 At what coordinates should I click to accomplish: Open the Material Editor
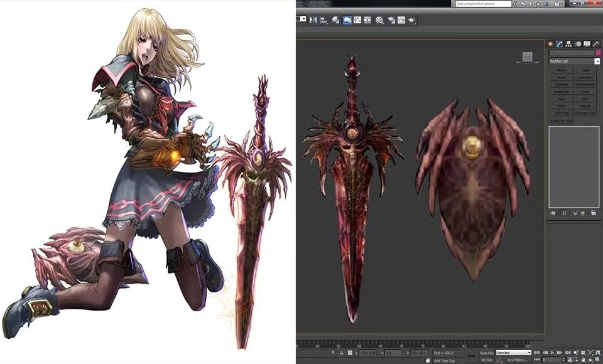(379, 20)
